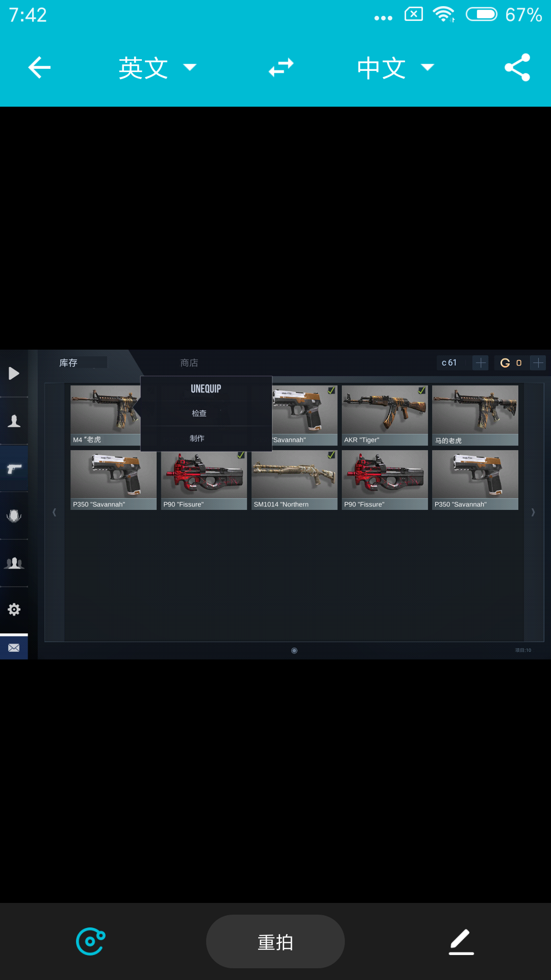
Task: Select the 马的老虎 rifle thumbnail
Action: [x=475, y=415]
